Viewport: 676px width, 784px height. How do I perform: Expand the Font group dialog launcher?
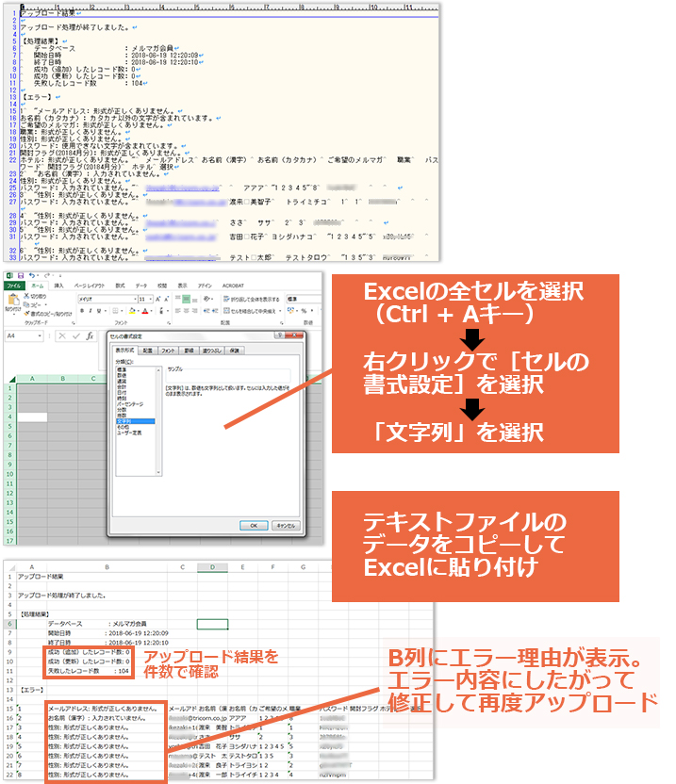[169, 323]
